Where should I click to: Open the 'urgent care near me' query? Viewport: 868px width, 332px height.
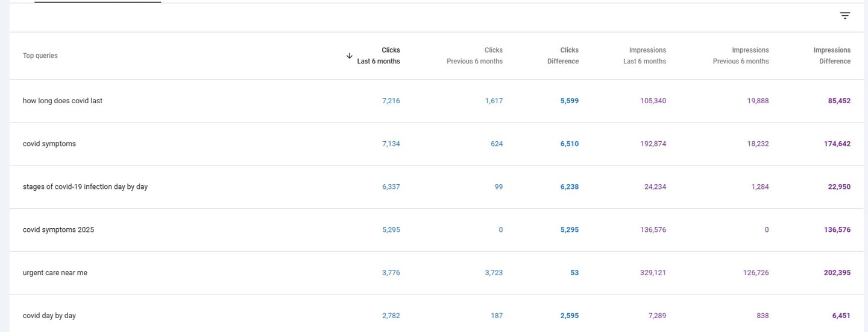click(x=55, y=273)
